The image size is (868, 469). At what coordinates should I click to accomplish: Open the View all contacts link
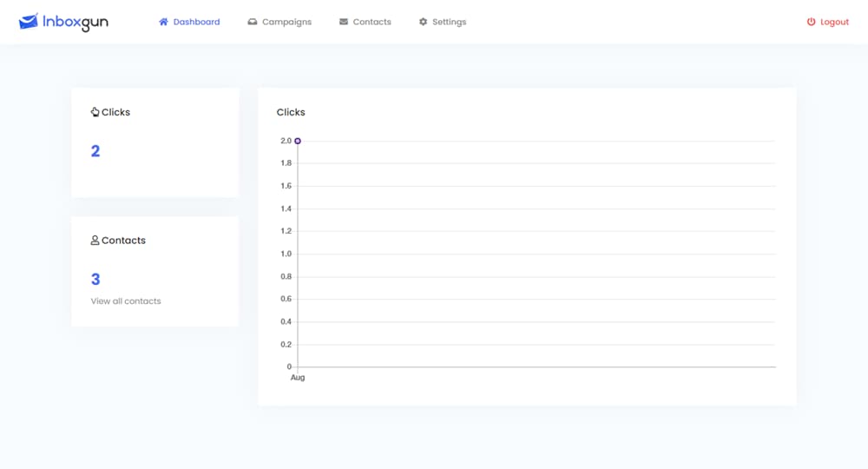(x=126, y=301)
